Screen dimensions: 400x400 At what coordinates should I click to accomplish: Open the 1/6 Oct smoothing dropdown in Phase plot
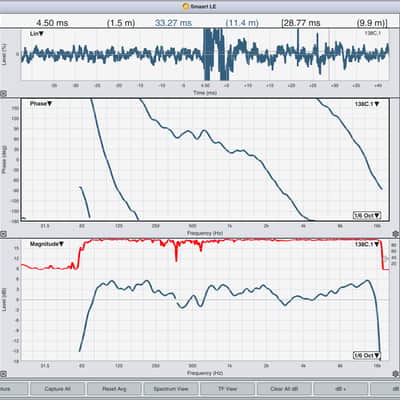[367, 215]
